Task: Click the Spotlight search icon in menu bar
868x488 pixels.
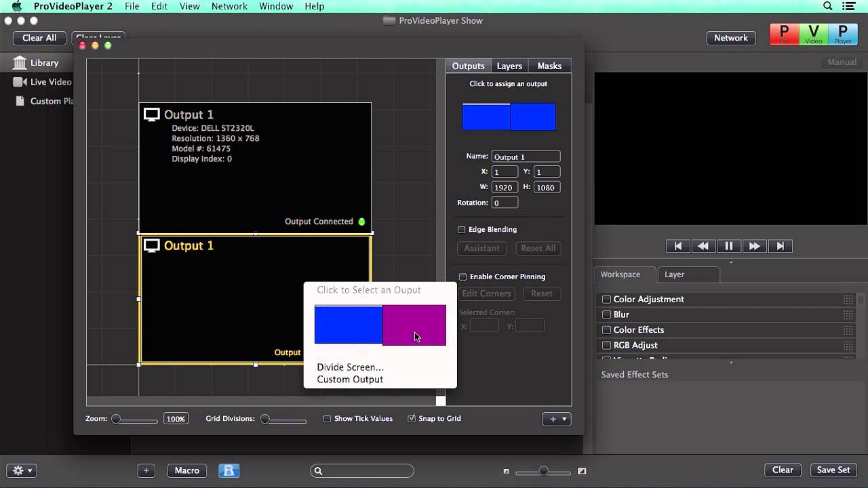Action: 827,6
